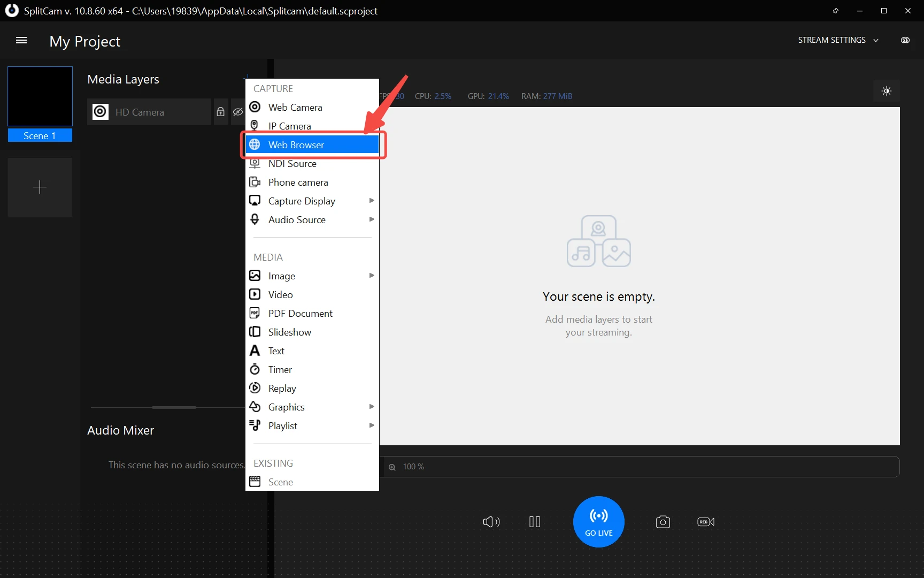
Task: Add a new scene with plus button
Action: [40, 187]
